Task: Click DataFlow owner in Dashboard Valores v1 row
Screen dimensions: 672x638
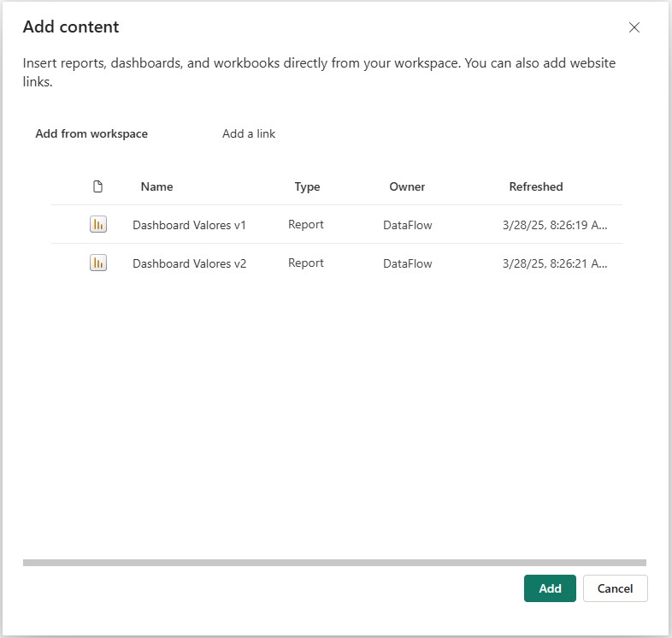Action: click(x=407, y=225)
